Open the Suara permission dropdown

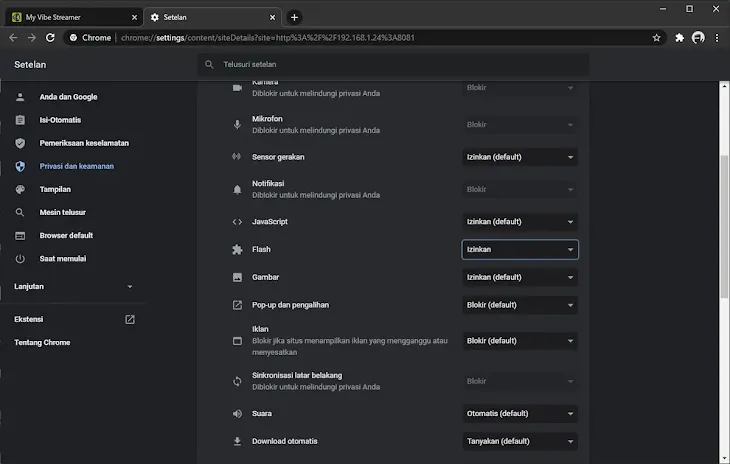click(x=520, y=413)
